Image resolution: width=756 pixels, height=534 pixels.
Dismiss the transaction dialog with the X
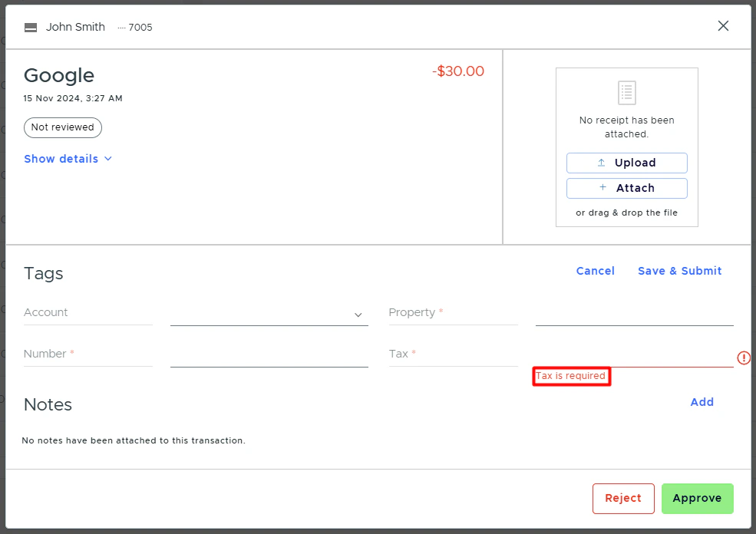coord(722,25)
